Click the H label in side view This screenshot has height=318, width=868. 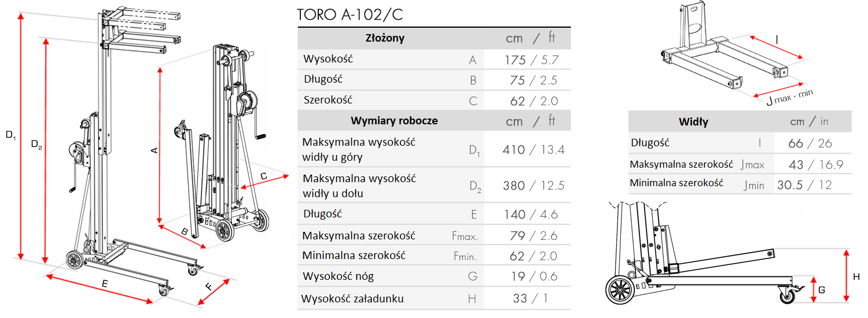pos(856,277)
